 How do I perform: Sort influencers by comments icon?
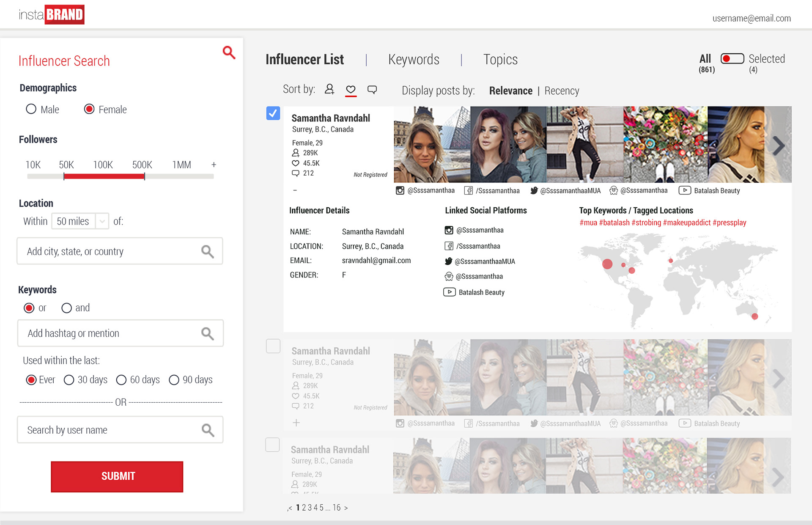pyautogui.click(x=372, y=89)
